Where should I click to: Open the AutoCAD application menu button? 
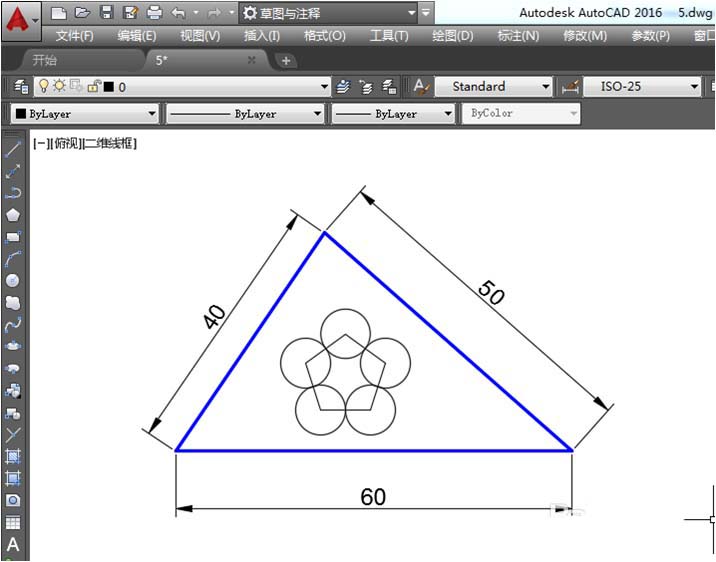click(21, 21)
